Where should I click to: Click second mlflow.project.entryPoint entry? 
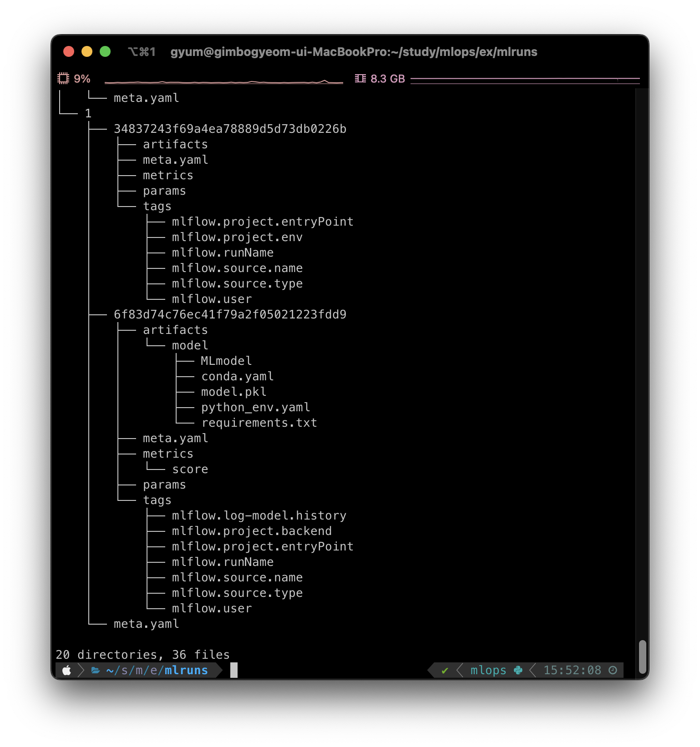263,546
